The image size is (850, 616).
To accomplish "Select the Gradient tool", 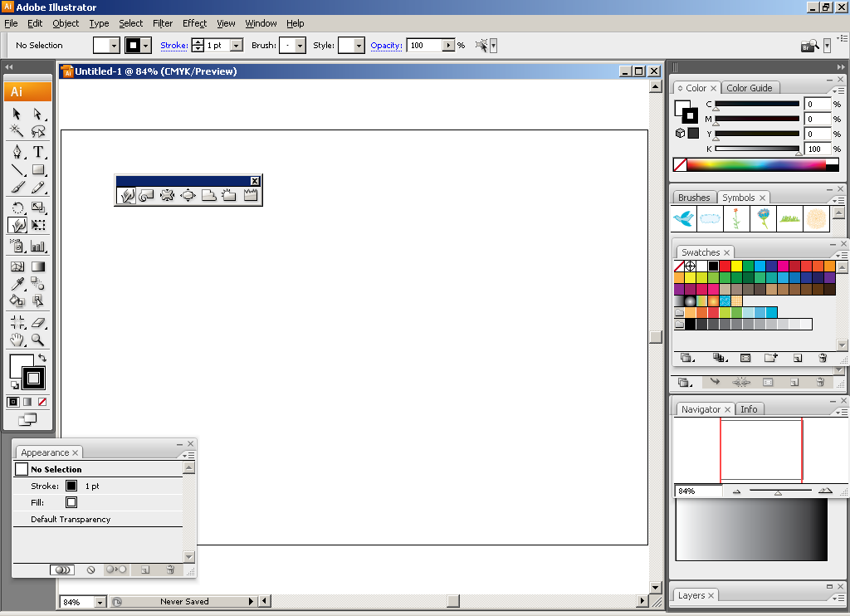I will 37,266.
